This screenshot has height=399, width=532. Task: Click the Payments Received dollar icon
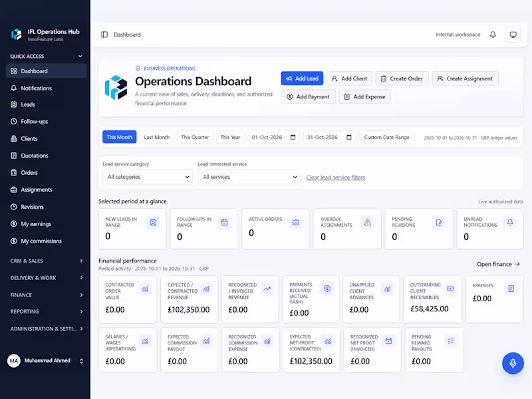tap(327, 289)
